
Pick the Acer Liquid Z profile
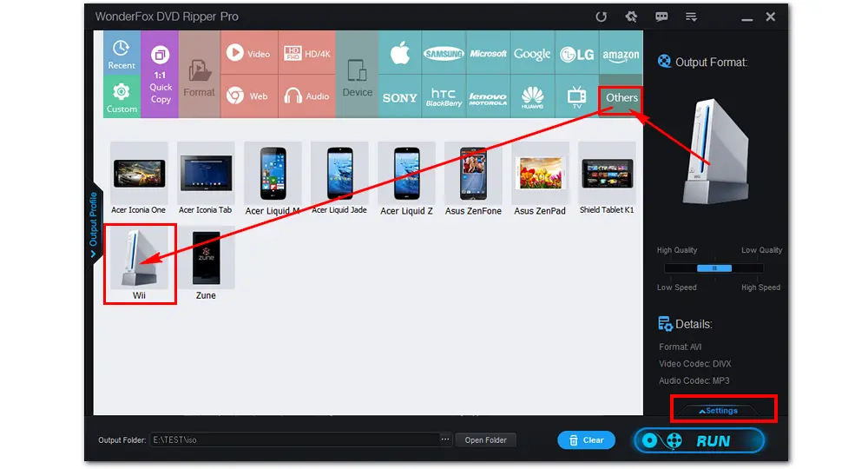click(406, 178)
